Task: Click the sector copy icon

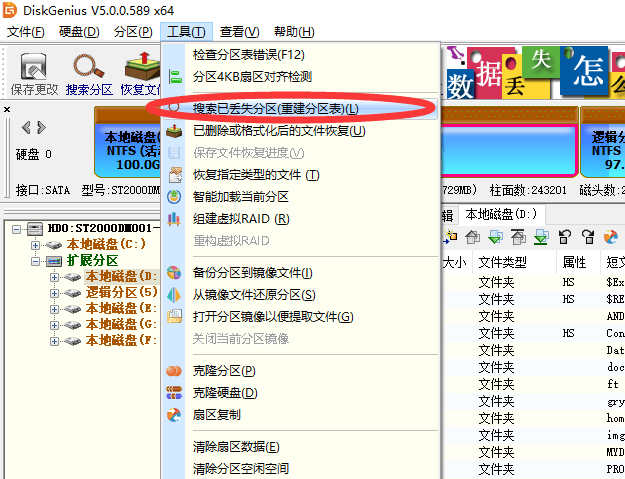Action: tap(174, 415)
